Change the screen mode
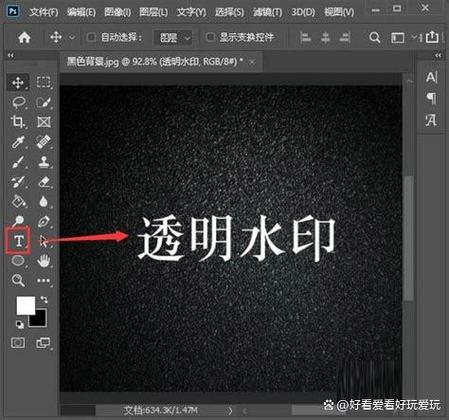This screenshot has width=449, height=420. (43, 343)
